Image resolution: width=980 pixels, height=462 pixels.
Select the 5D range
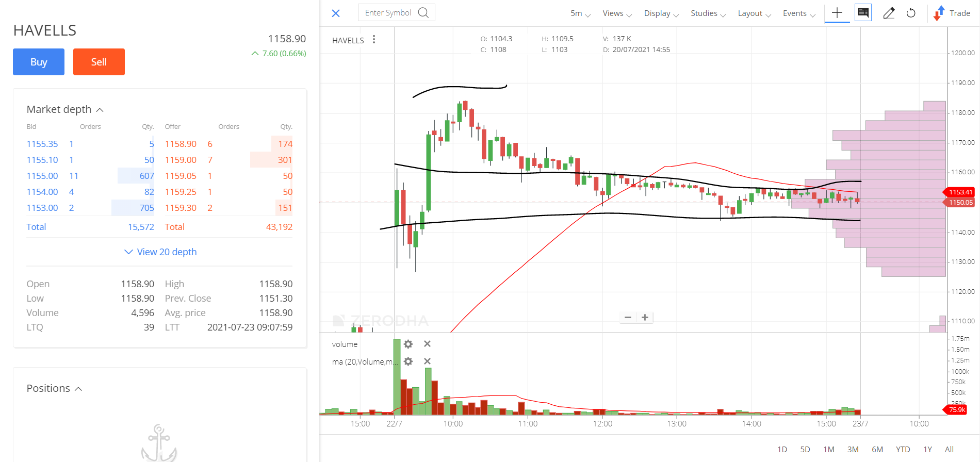805,450
